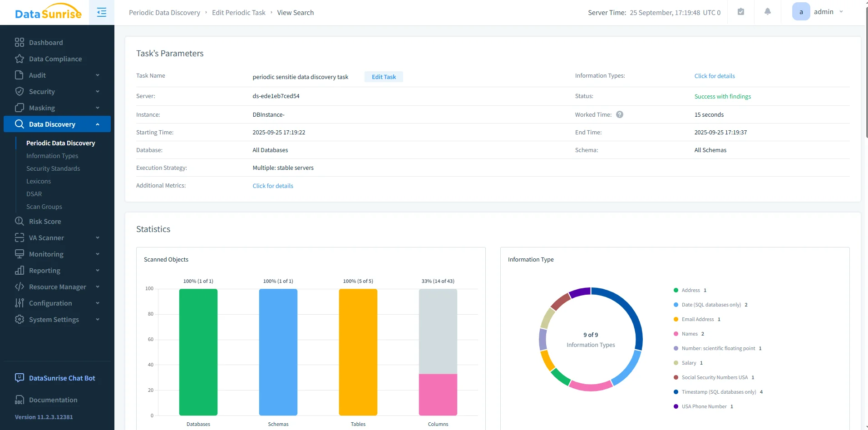The width and height of the screenshot is (868, 430).
Task: Click the notifications bell icon
Action: tap(767, 11)
